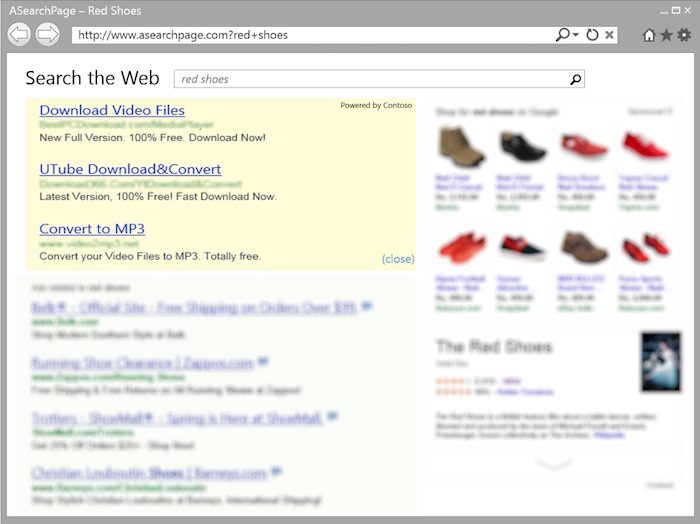Select the red and black sneaker thumbnail
700x524 pixels.
click(522, 248)
